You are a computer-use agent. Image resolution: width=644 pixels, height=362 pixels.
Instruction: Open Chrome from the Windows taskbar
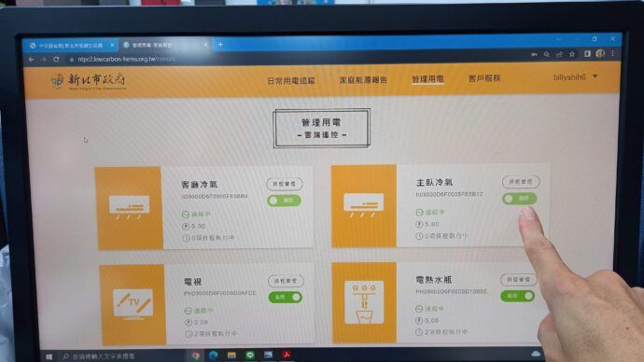coord(195,355)
